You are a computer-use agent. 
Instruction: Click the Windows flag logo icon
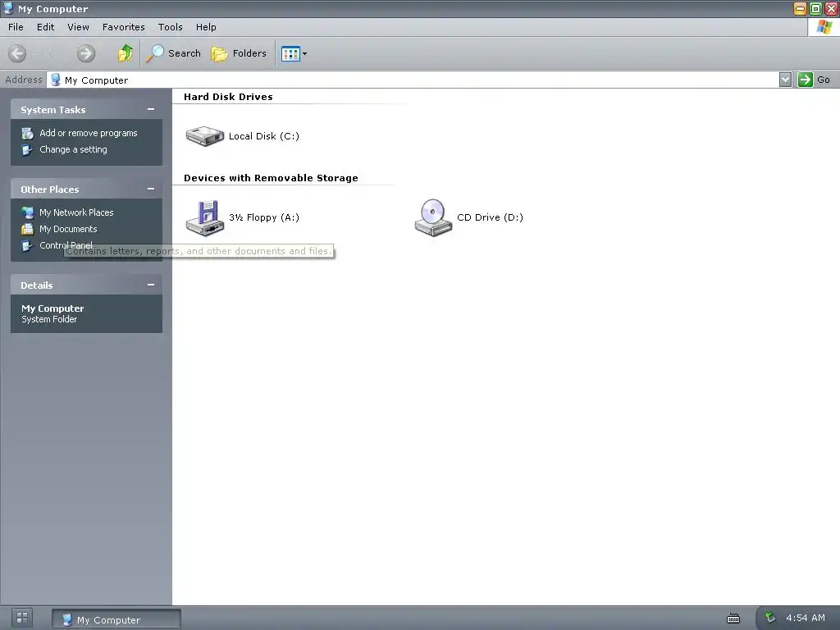(x=824, y=27)
